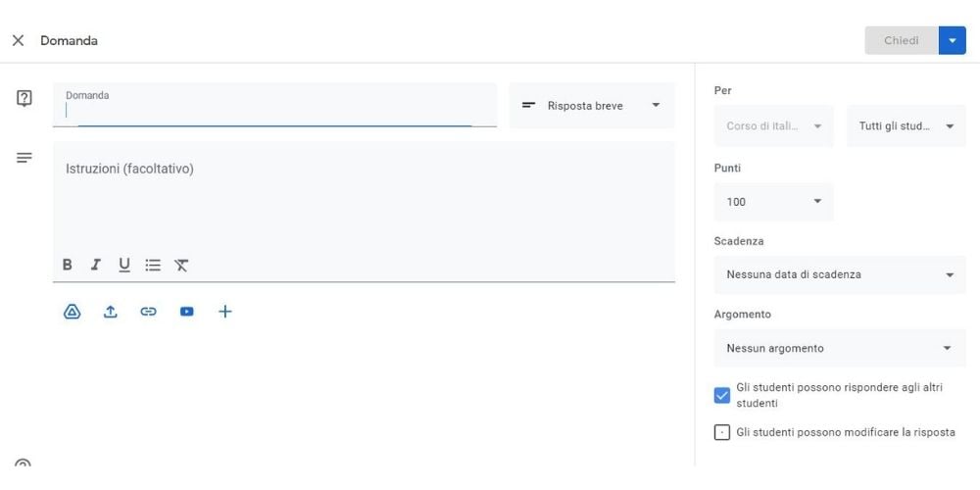The image size is (980, 490).
Task: Expand the Nessun argomento dropdown
Action: tap(840, 348)
